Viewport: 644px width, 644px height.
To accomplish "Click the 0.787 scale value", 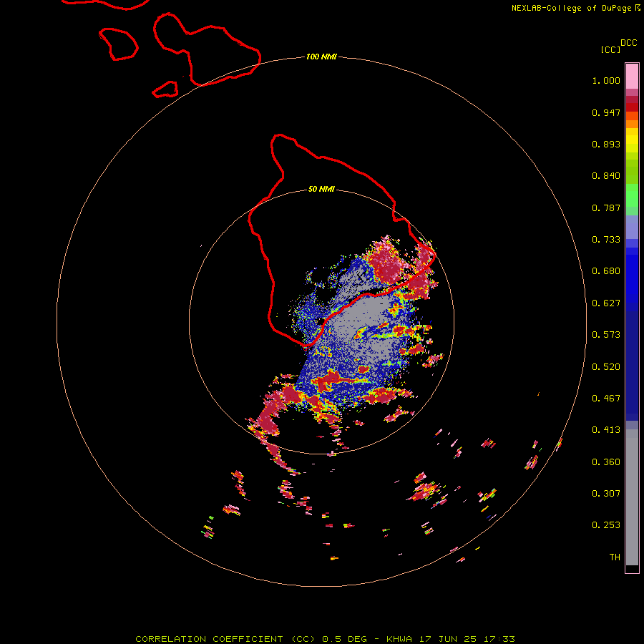I will pos(606,208).
